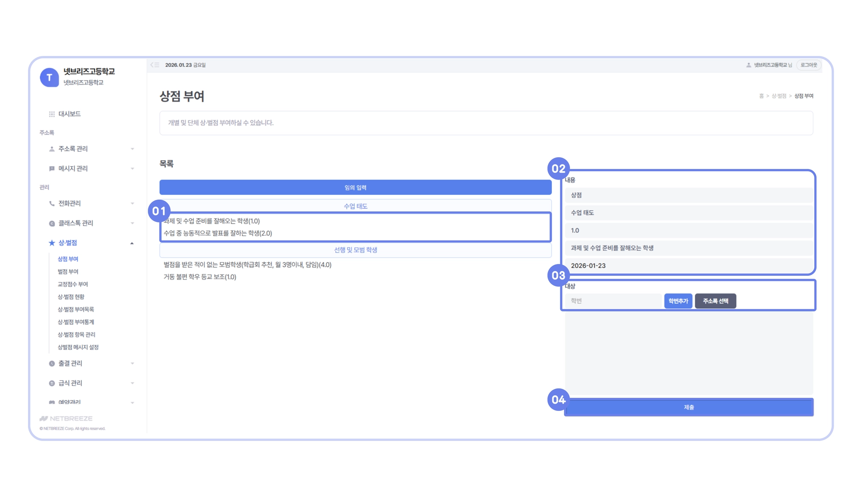
Task: Expand the 출결 관리 dropdown arrow
Action: coord(132,363)
